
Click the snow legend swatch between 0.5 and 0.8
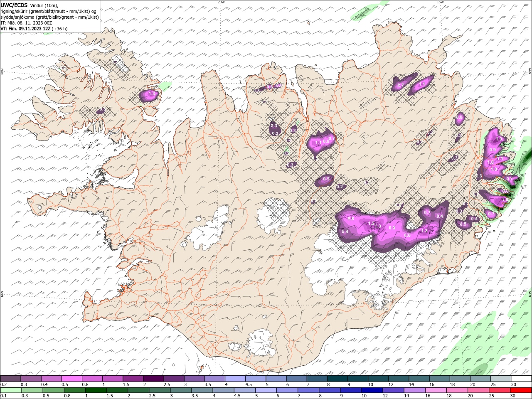[x=71, y=379]
